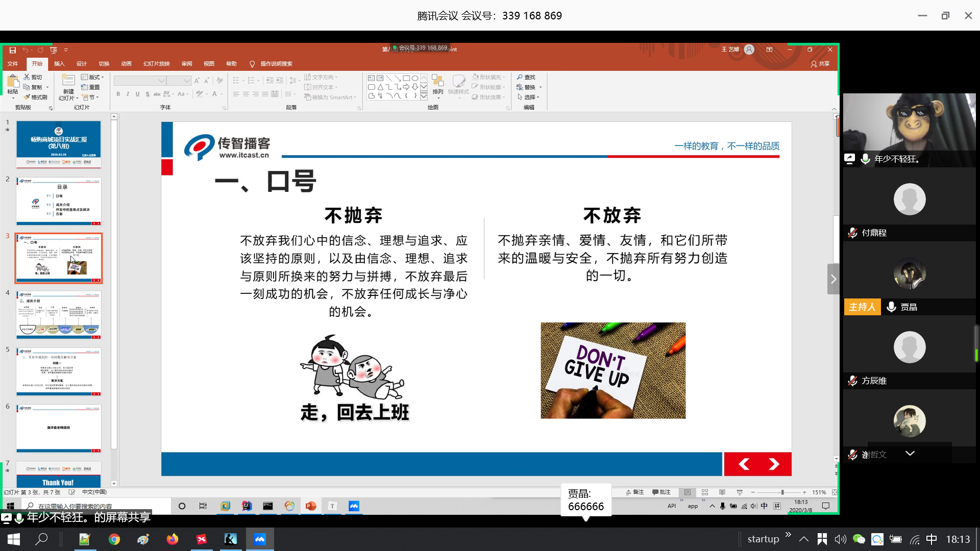
Task: Toggle italic formatting
Action: pos(128,94)
